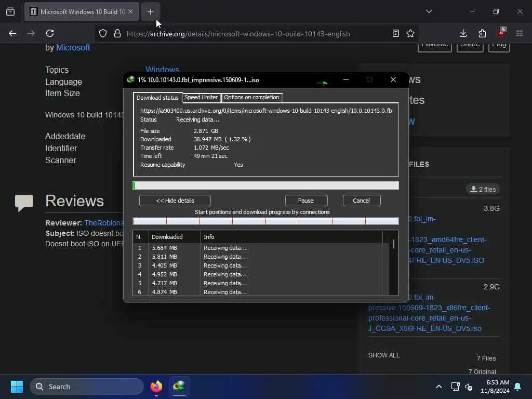Click the tracking protection shield icon
The height and width of the screenshot is (399, 532).
[x=103, y=33]
